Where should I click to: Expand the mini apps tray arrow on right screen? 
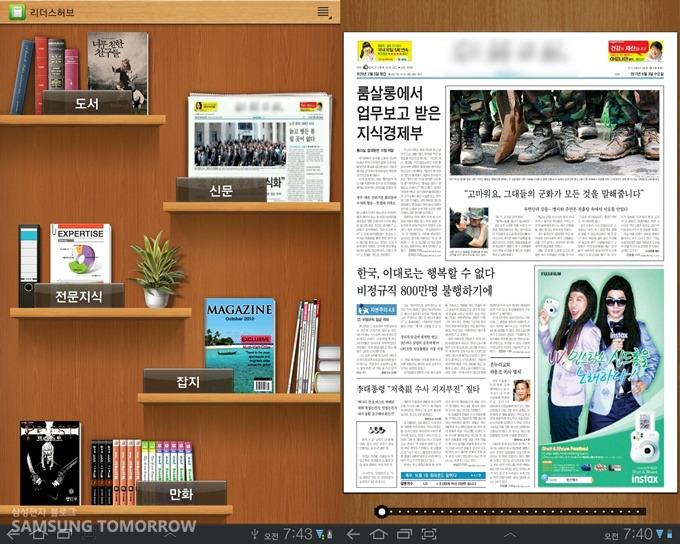[x=510, y=535]
